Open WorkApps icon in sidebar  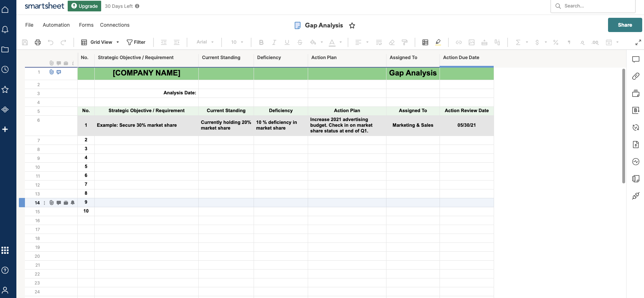tap(5, 109)
